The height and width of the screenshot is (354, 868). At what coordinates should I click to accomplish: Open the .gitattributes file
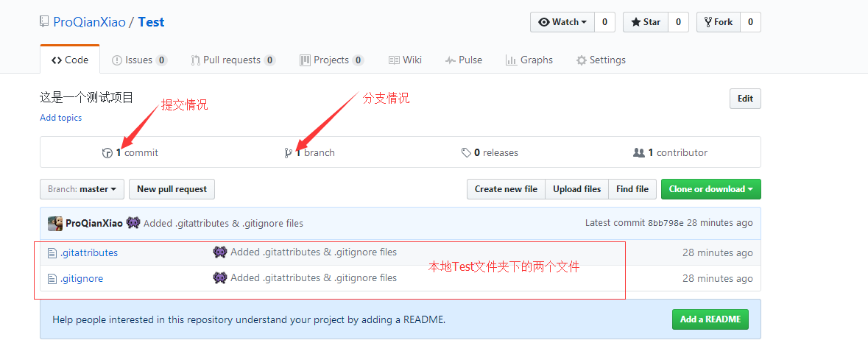(88, 252)
